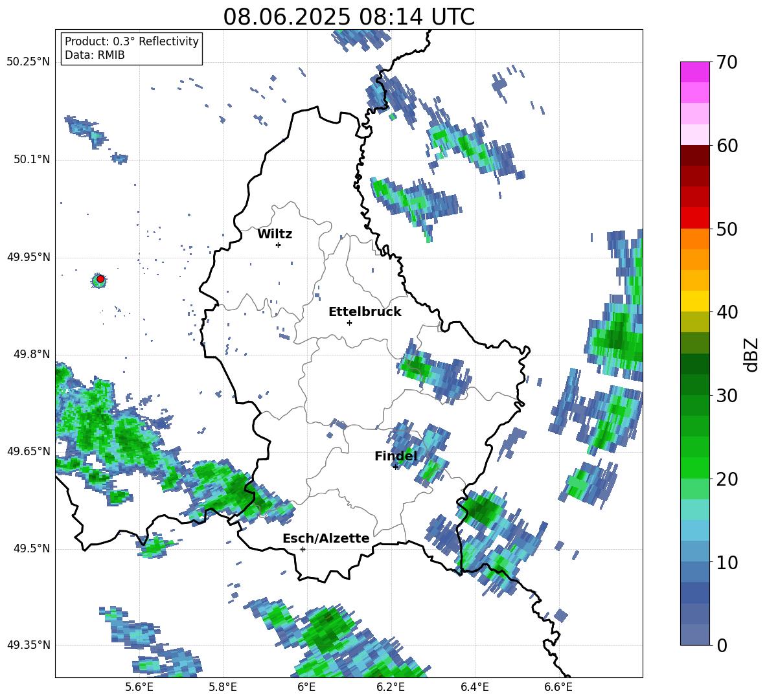Click the Esch/Alzette location cross marker
Image resolution: width=767 pixels, height=700 pixels.
[x=303, y=549]
